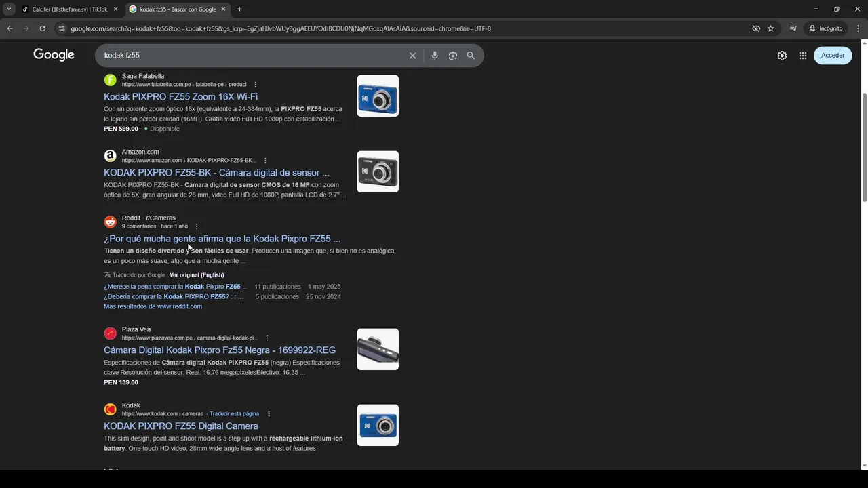
Task: Click Traducir esta página link
Action: click(x=234, y=413)
